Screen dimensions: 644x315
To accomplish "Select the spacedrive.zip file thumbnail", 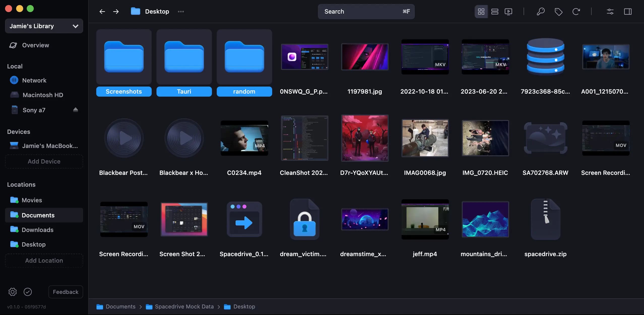I will pyautogui.click(x=545, y=219).
